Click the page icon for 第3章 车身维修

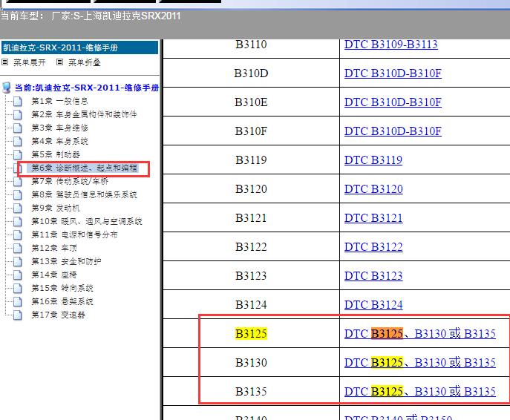(18, 128)
